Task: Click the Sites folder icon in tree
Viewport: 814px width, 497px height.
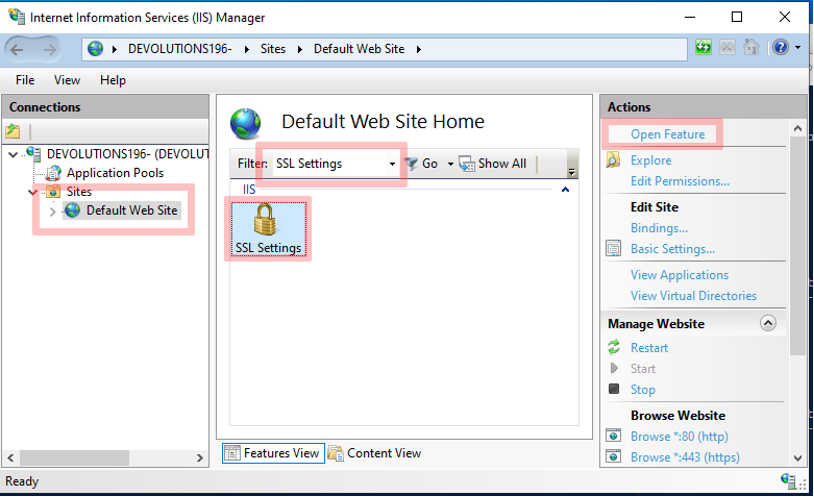Action: click(x=53, y=192)
